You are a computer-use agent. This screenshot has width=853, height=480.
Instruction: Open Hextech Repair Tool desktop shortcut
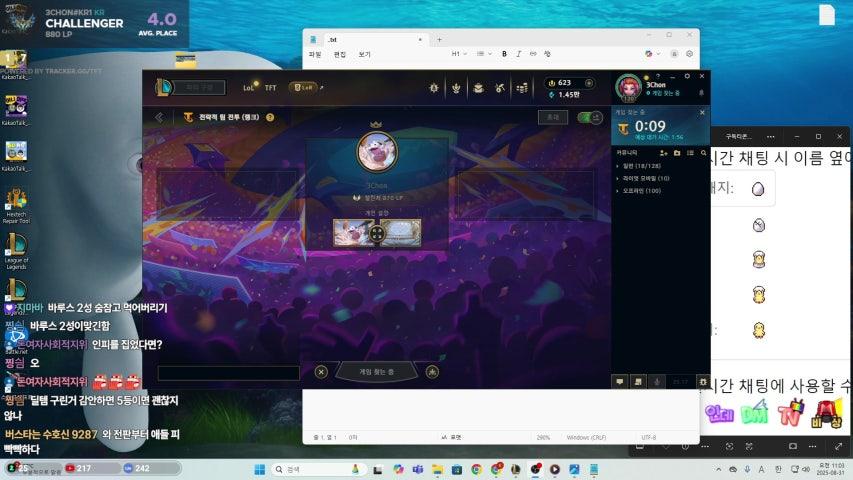click(x=16, y=206)
